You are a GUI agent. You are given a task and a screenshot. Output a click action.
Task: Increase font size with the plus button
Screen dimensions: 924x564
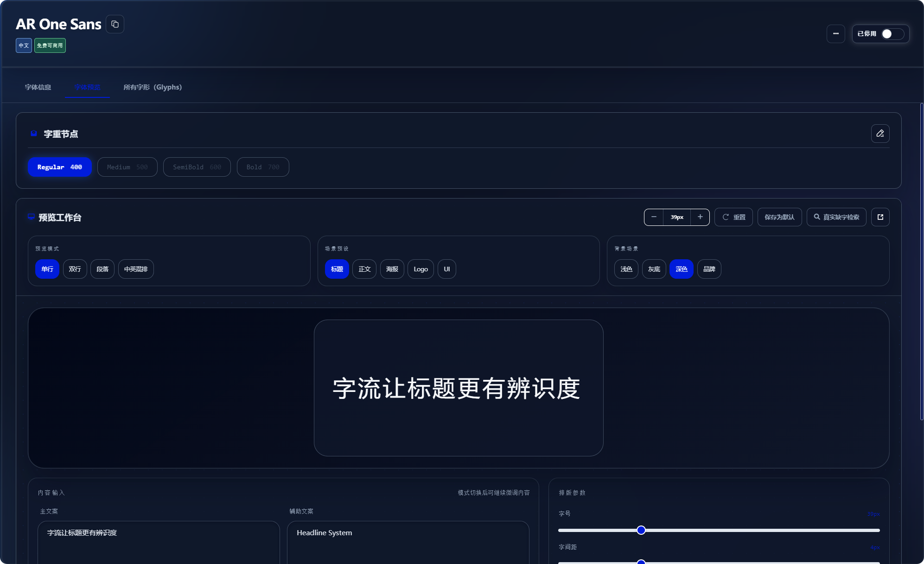[x=700, y=217]
